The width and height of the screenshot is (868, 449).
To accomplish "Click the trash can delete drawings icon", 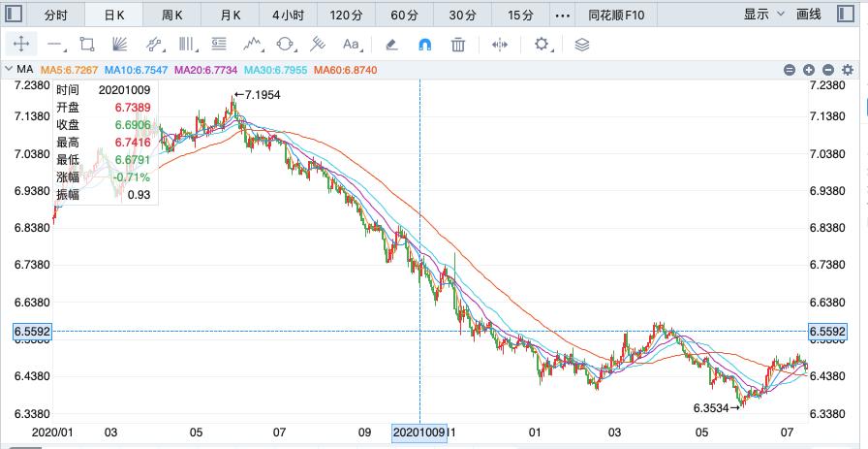I will tap(458, 45).
